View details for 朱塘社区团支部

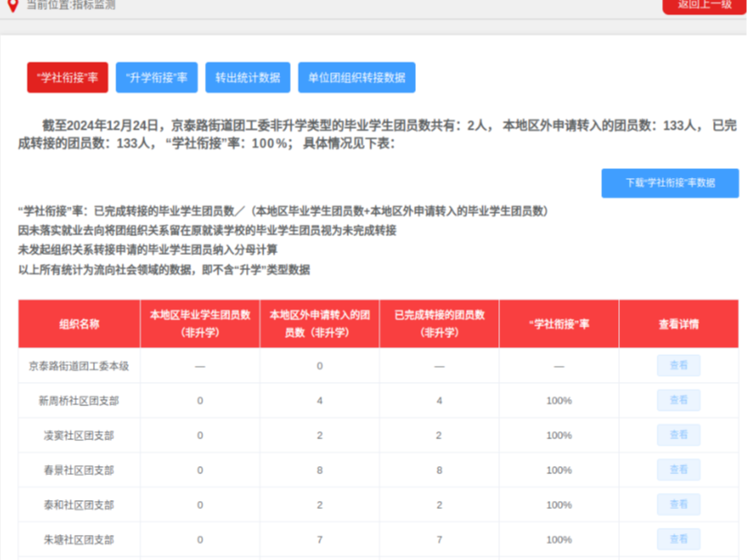[678, 539]
